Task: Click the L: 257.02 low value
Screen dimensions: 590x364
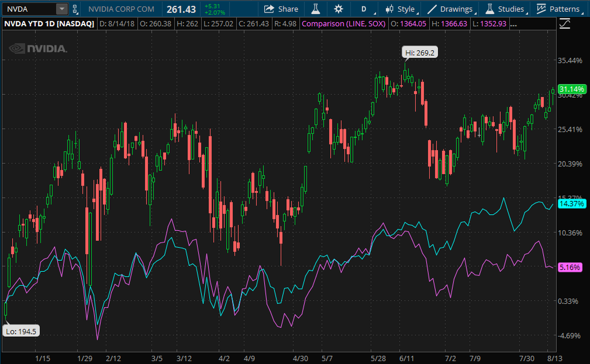Action: (x=218, y=24)
